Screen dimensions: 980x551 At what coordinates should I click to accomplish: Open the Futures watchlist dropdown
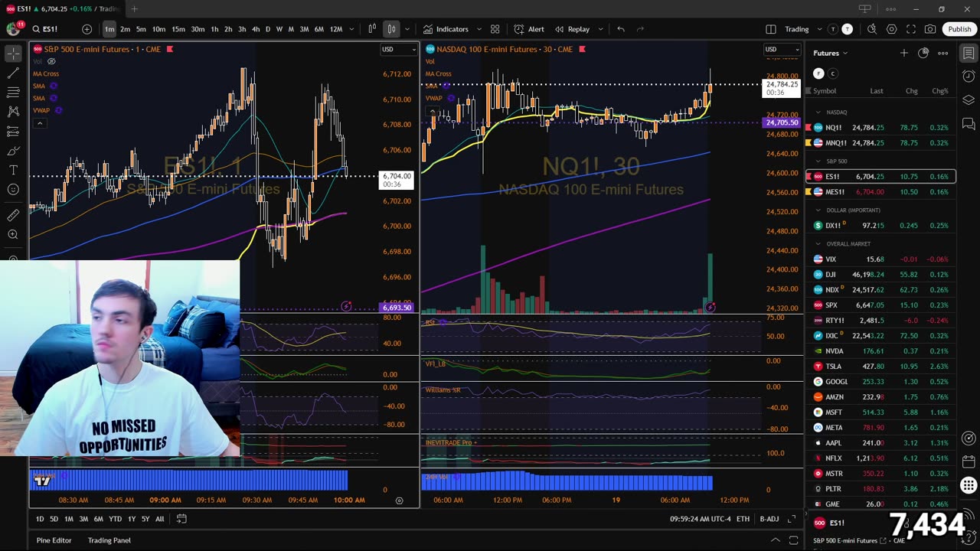[831, 53]
